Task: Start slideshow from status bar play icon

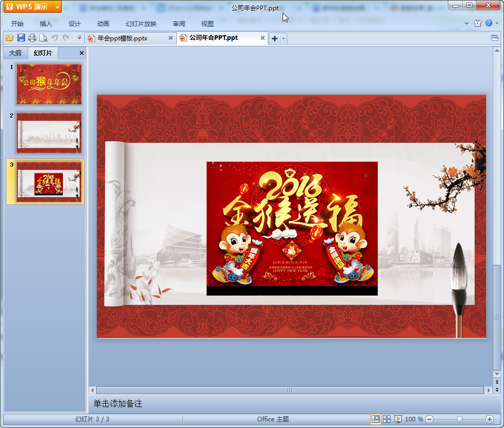Action: coord(398,419)
